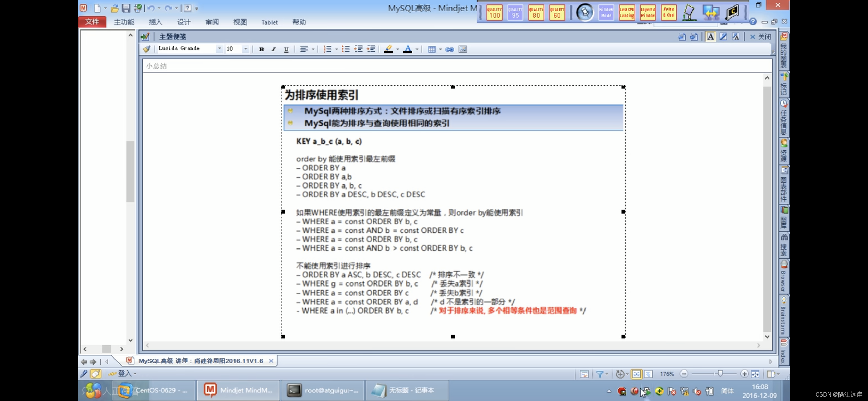Image resolution: width=868 pixels, height=401 pixels.
Task: Expand the text alignment dropdown arrow
Action: (x=313, y=49)
